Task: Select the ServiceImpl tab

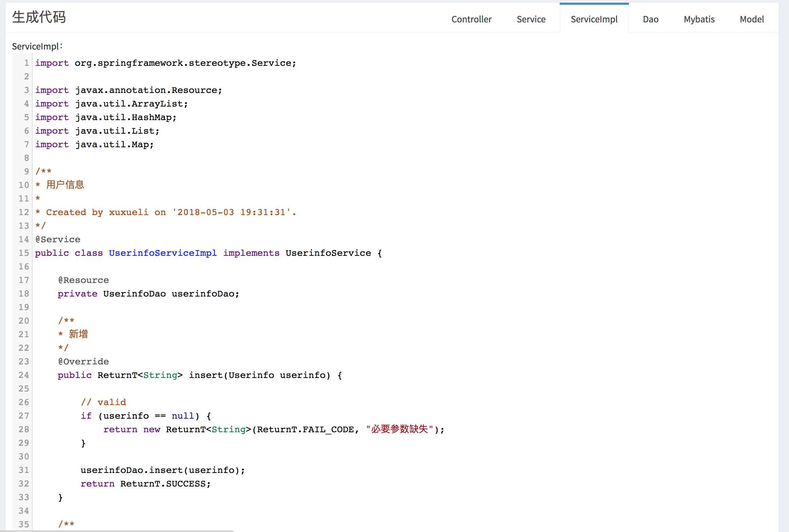Action: coord(594,19)
